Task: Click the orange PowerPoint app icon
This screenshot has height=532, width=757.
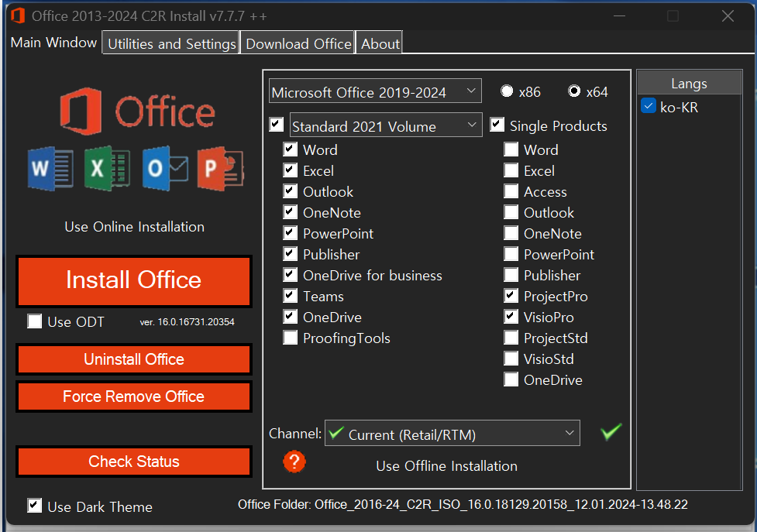Action: click(x=221, y=168)
